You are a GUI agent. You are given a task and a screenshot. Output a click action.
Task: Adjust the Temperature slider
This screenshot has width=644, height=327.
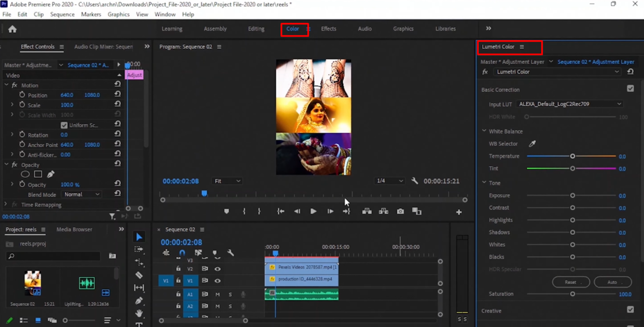coord(573,156)
